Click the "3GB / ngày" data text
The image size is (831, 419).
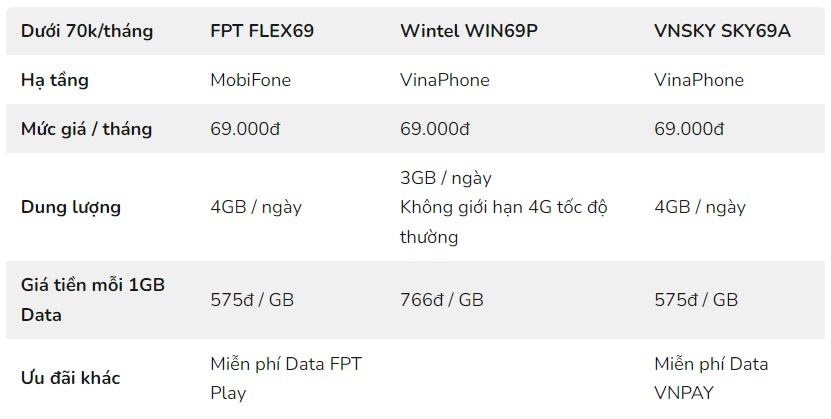(446, 178)
